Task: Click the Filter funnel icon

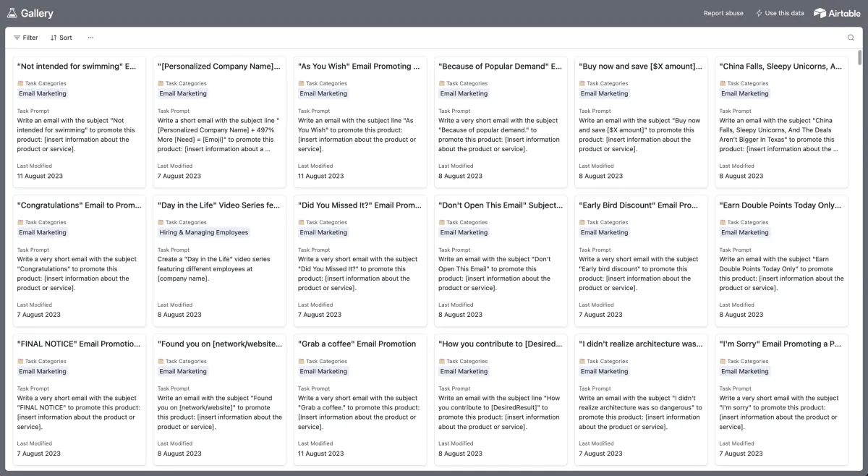Action: (17, 38)
